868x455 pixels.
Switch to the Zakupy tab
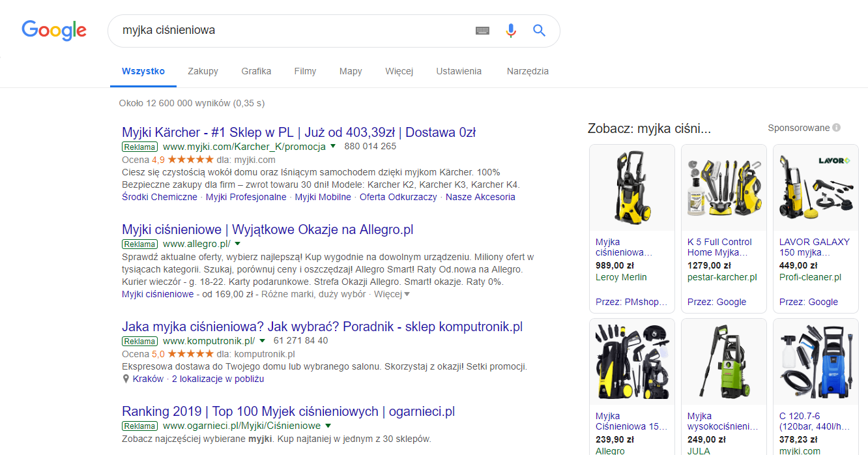coord(203,71)
